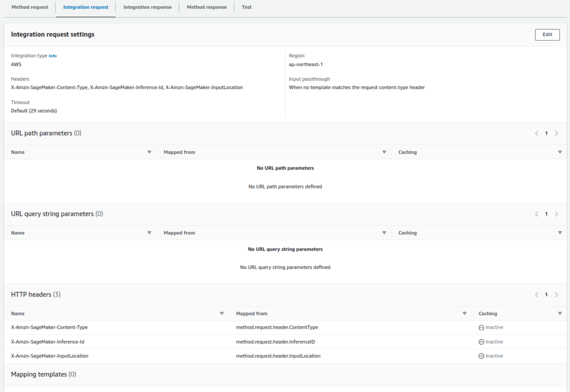This screenshot has width=570, height=392.
Task: Sort URL path parameters by Mapped from
Action: 384,152
